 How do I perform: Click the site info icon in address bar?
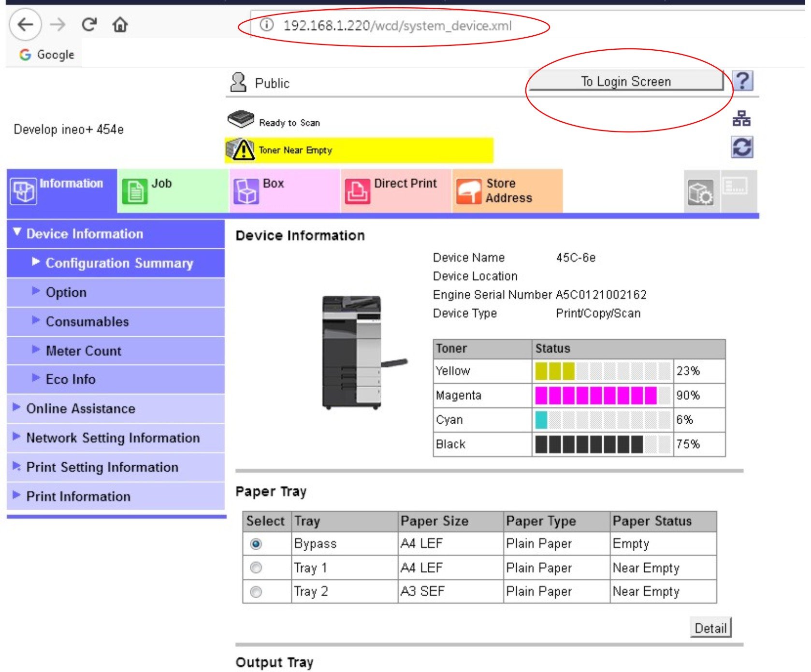267,25
